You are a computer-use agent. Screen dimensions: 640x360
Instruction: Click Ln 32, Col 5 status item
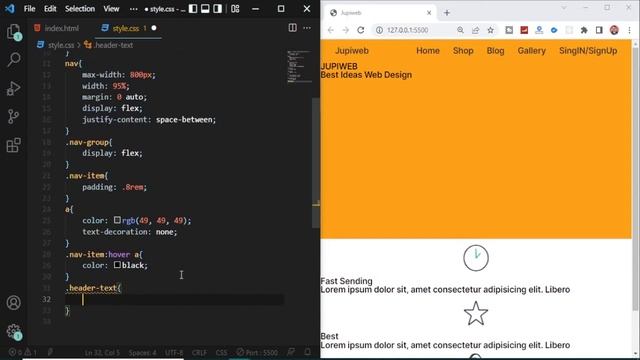(102, 352)
